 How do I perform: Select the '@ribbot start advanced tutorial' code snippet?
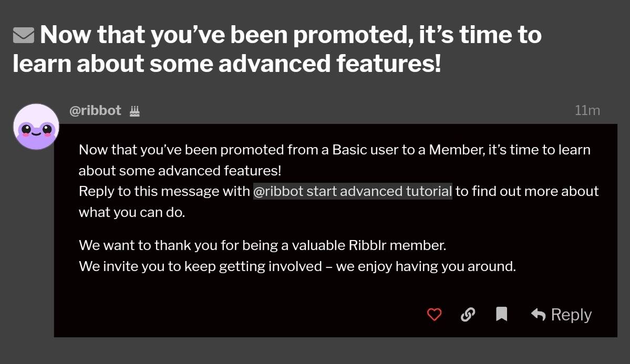pyautogui.click(x=353, y=191)
